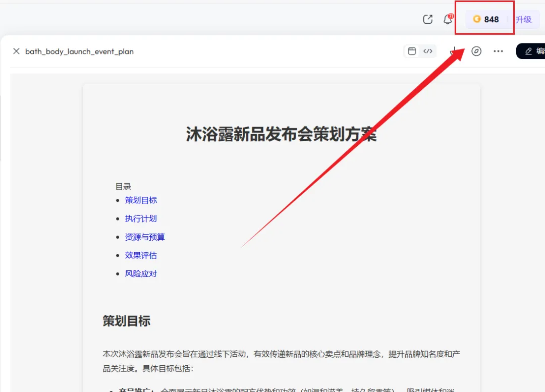Jump to 资源与预算 in the table of contents
545x392 pixels.
[145, 237]
